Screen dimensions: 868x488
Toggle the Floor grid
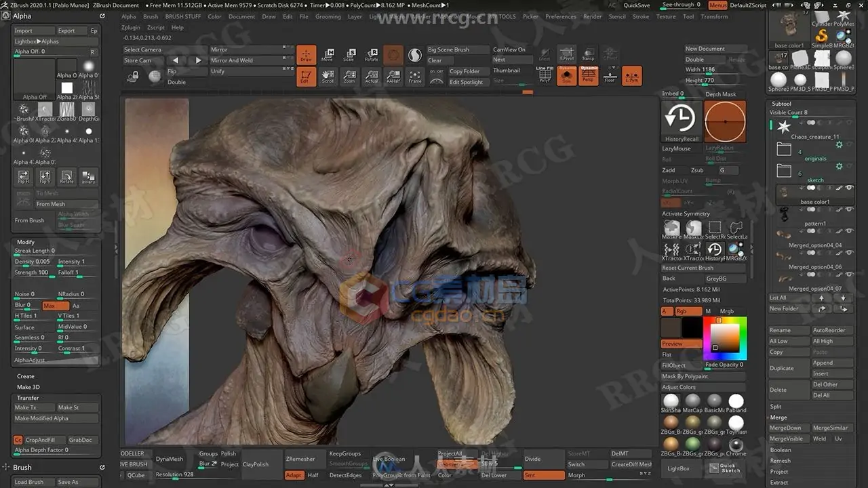(x=610, y=76)
